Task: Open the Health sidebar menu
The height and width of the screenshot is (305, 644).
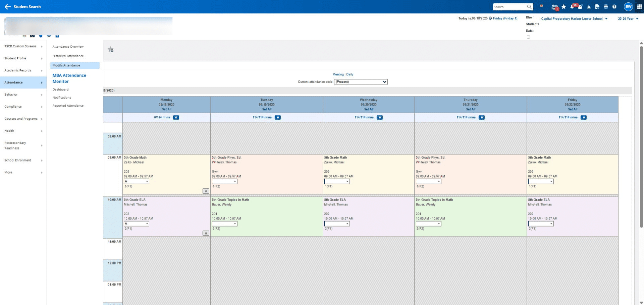Action: pyautogui.click(x=23, y=131)
